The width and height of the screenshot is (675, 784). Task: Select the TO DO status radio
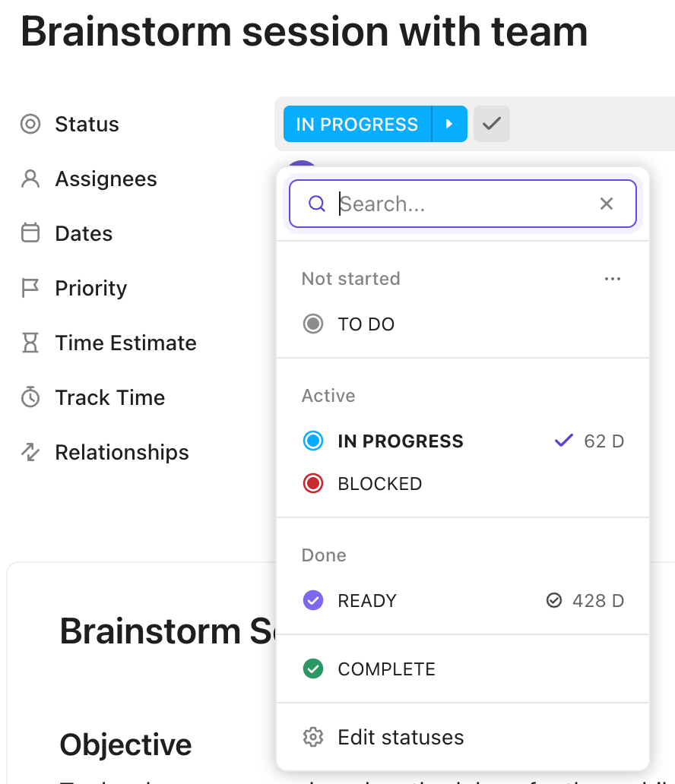[314, 324]
